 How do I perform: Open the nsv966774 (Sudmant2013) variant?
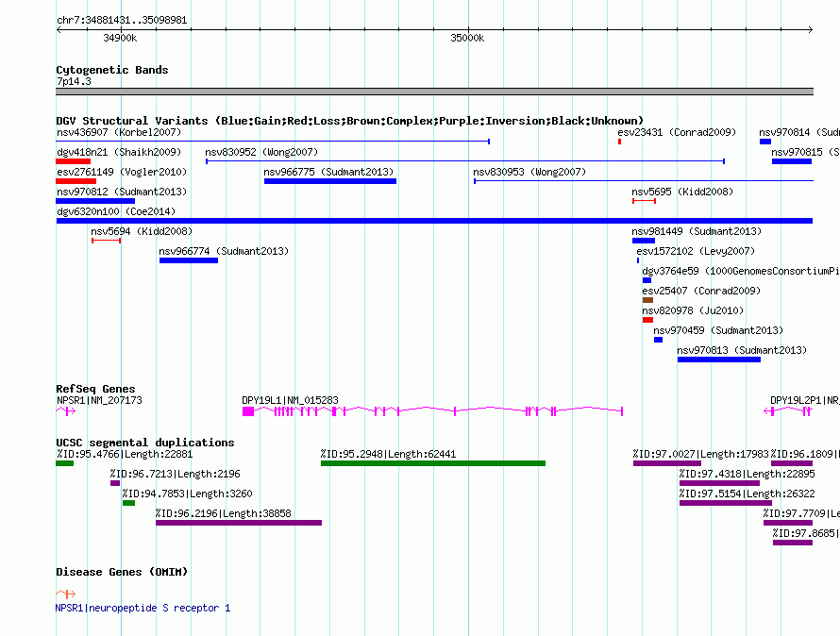[189, 260]
